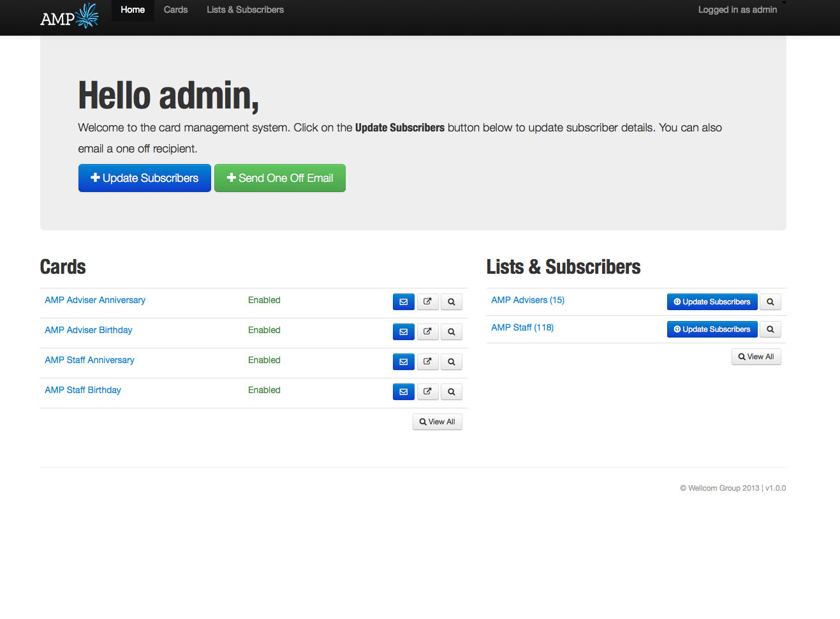Open the AMP Adviser Birthday card link
Screen dimensions: 840x619
(x=89, y=330)
